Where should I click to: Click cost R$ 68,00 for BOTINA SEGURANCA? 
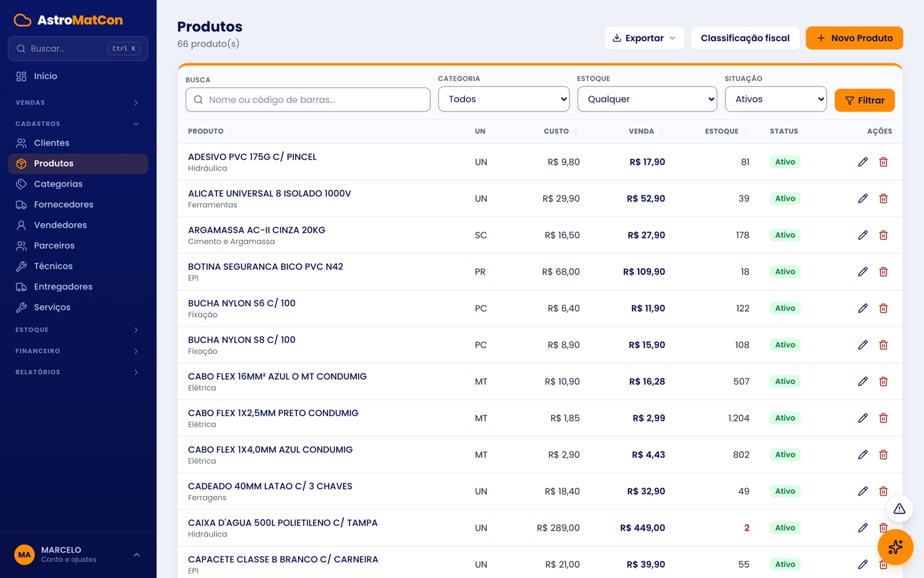pyautogui.click(x=561, y=272)
